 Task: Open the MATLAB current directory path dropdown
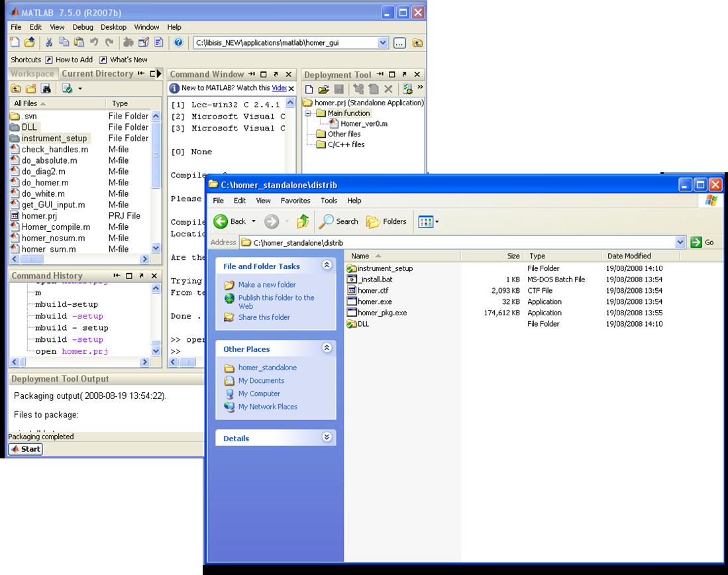tap(382, 42)
